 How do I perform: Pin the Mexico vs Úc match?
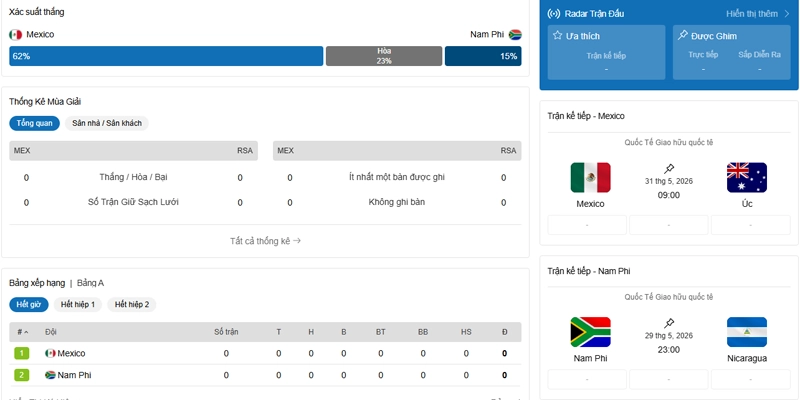coord(669,168)
